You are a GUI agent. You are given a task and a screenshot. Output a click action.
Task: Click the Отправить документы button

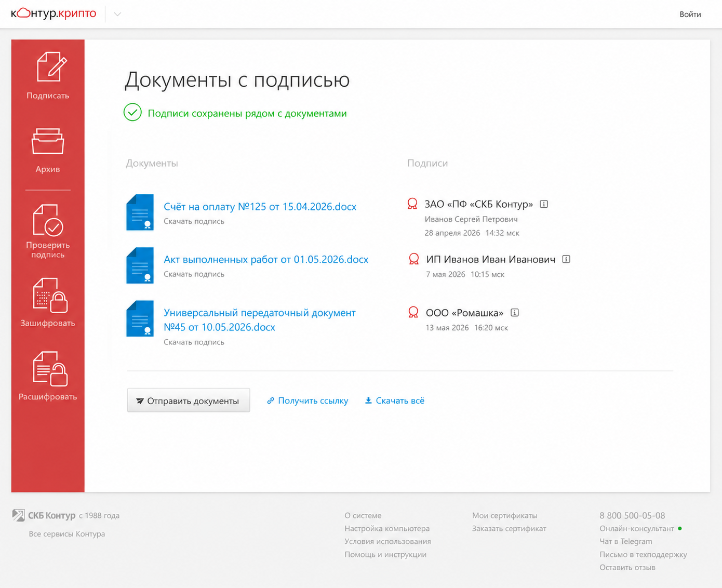189,400
